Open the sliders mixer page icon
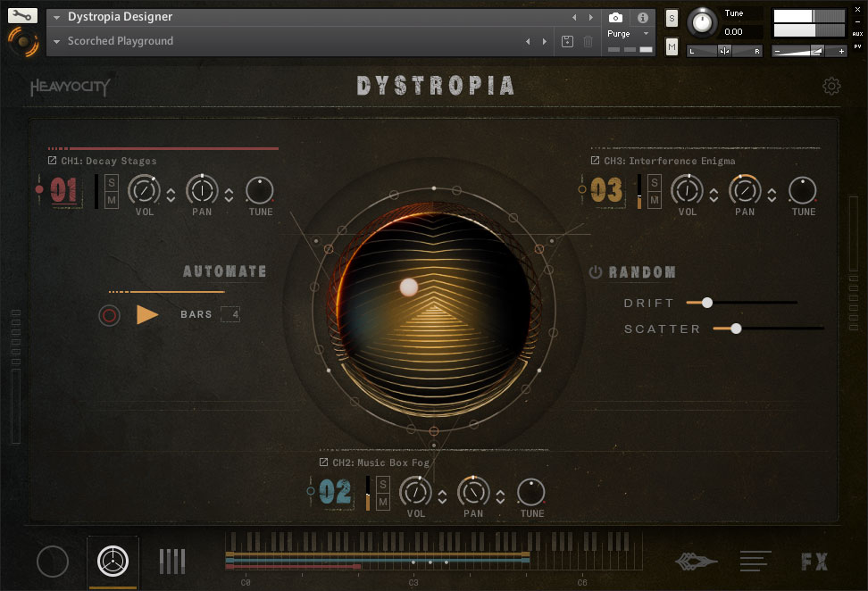The height and width of the screenshot is (591, 868). coord(172,562)
